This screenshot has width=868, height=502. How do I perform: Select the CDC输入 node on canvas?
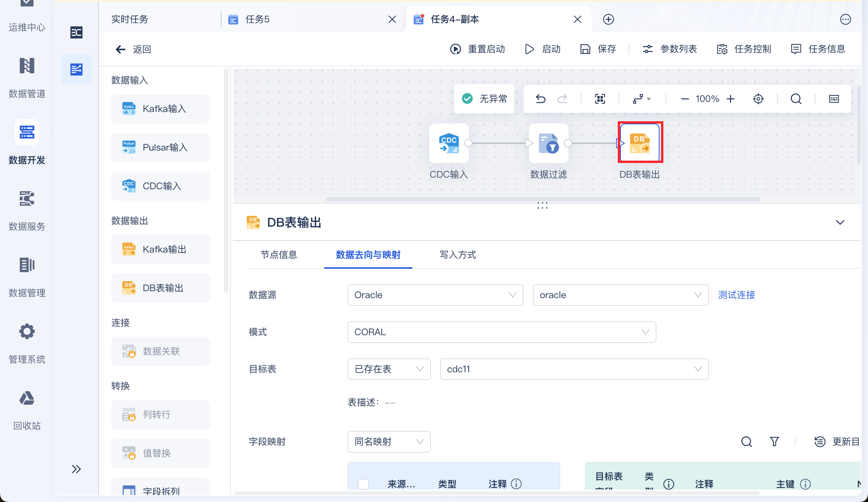click(x=449, y=144)
